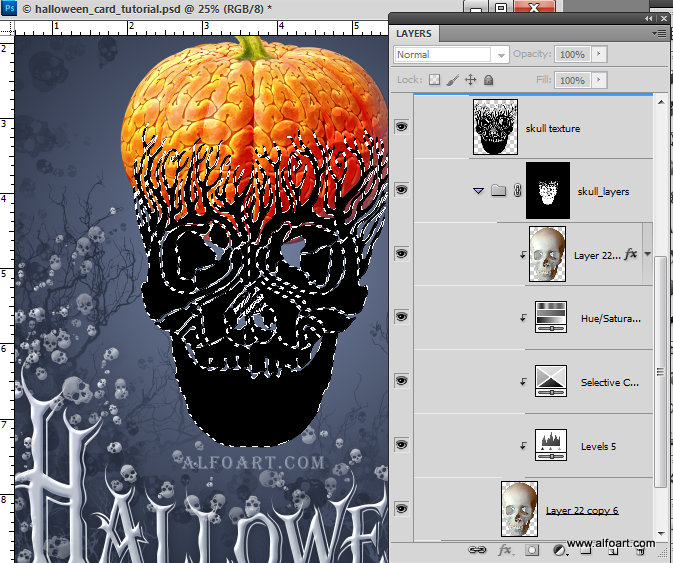673x563 pixels.
Task: Delete layer using the trash icon
Action: pos(640,550)
